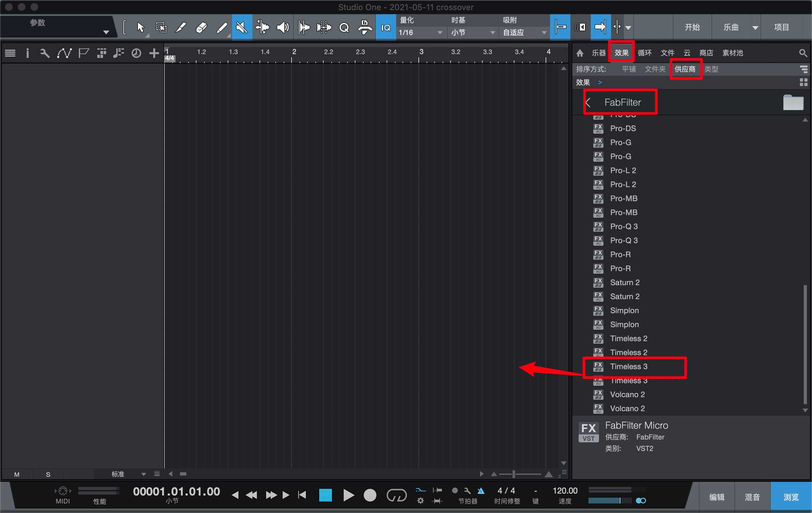Image resolution: width=812 pixels, height=513 pixels.
Task: Click the 120.00 tempo value
Action: point(565,491)
